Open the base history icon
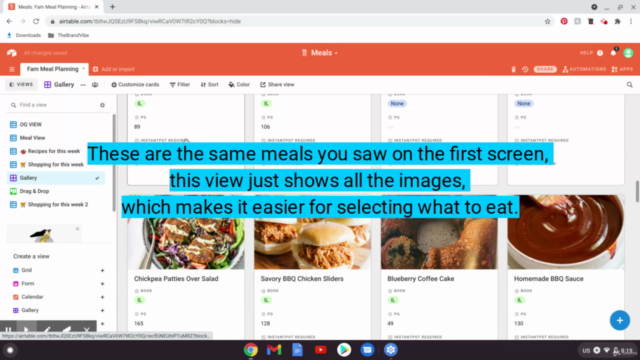Image resolution: width=640 pixels, height=360 pixels. pos(525,69)
